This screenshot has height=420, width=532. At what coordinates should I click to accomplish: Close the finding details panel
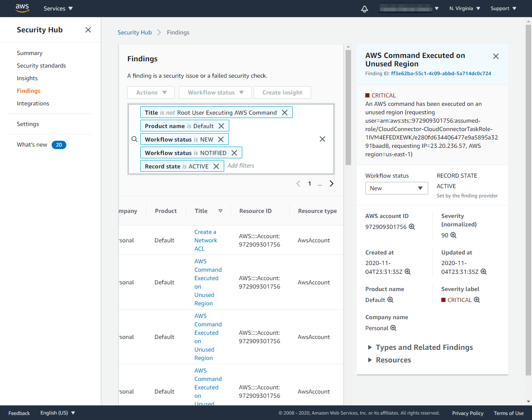pyautogui.click(x=496, y=56)
